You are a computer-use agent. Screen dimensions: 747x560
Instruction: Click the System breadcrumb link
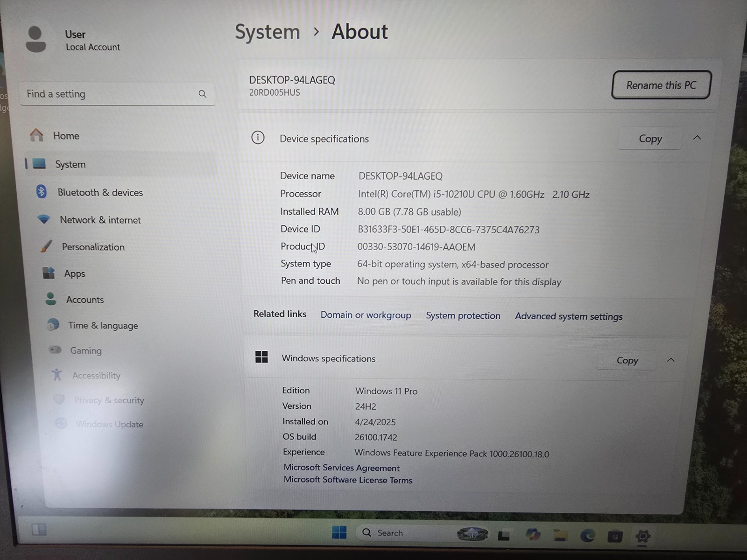click(x=268, y=32)
